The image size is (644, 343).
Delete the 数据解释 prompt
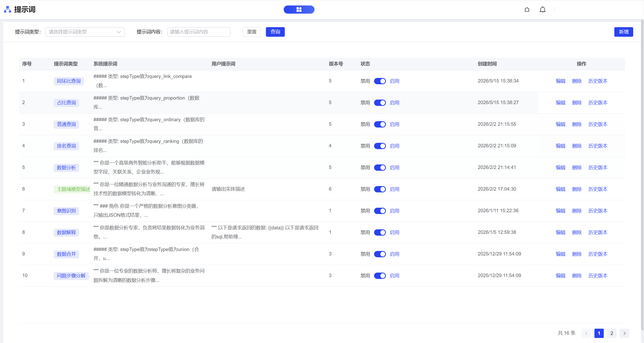click(577, 232)
